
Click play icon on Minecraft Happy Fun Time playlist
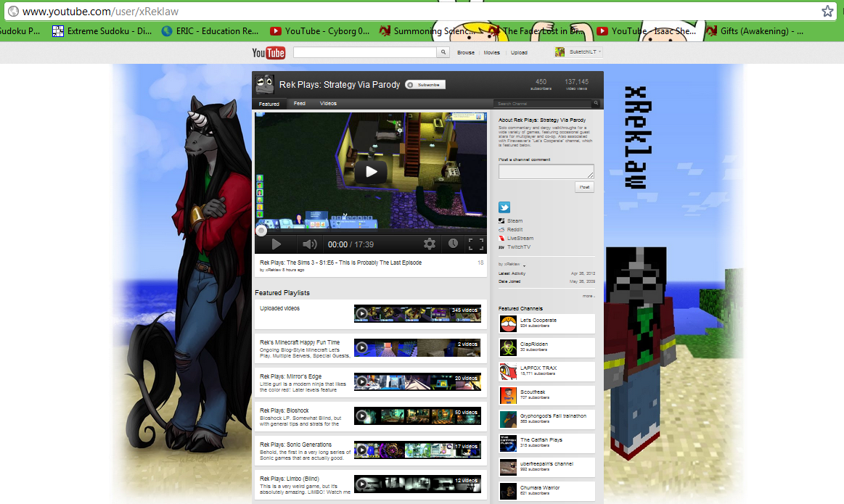point(362,347)
